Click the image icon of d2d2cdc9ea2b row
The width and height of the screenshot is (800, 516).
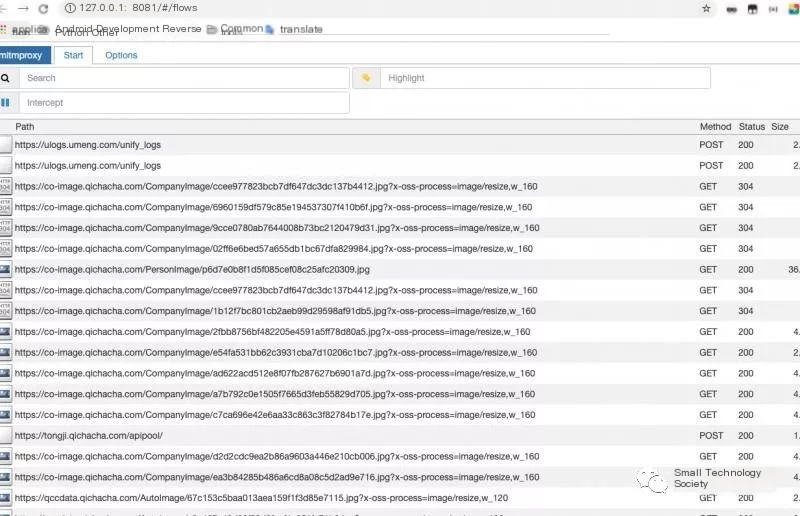pos(5,456)
